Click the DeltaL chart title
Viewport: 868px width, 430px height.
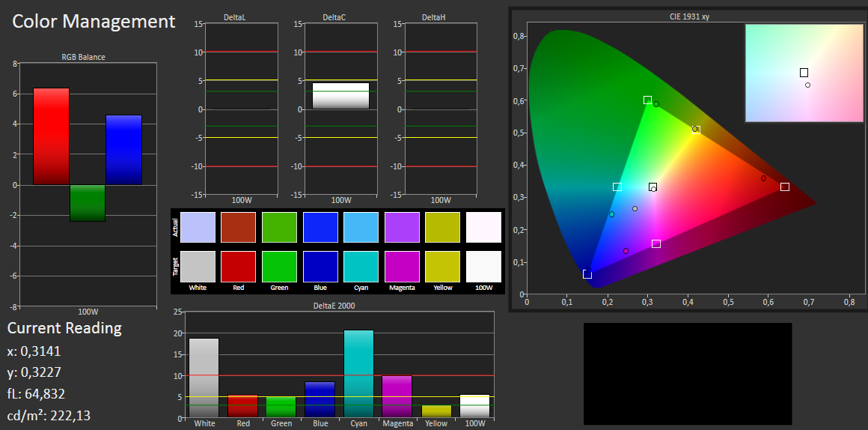[235, 17]
